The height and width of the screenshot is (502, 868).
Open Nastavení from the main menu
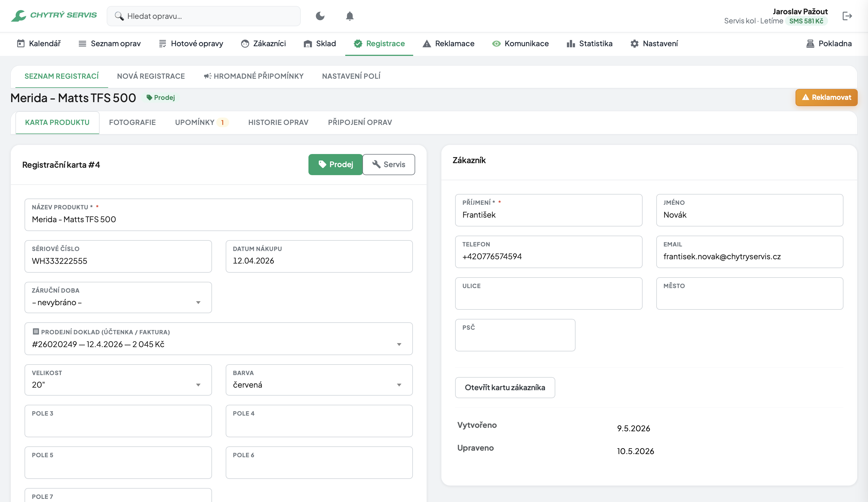[x=654, y=43]
